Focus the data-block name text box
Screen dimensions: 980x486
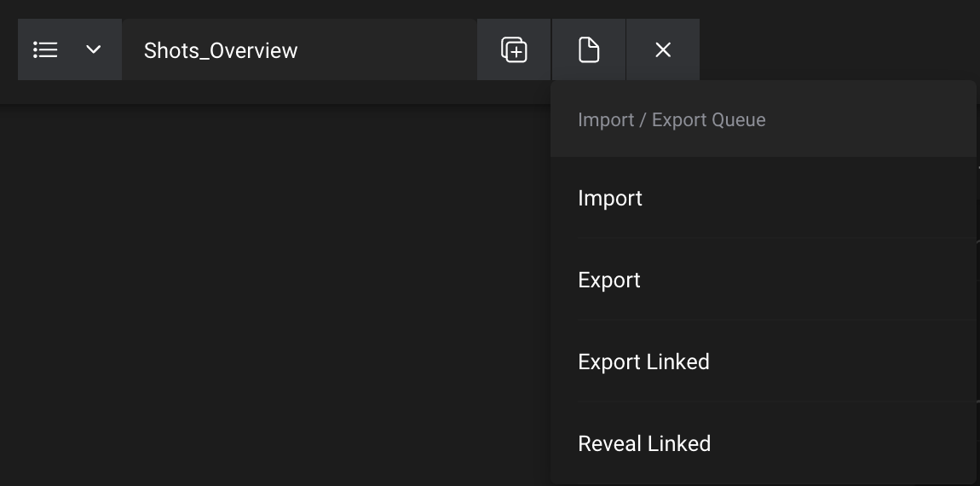[298, 50]
